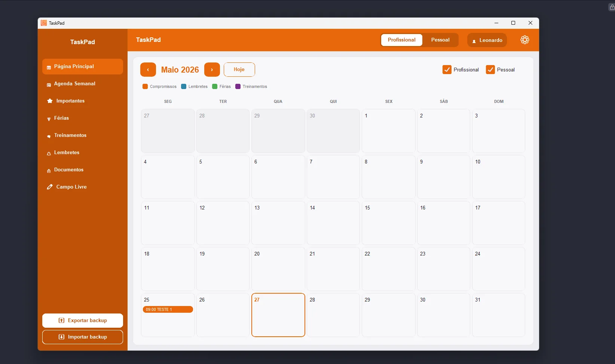Click the TaskPad sidebar logo text

[x=83, y=42]
